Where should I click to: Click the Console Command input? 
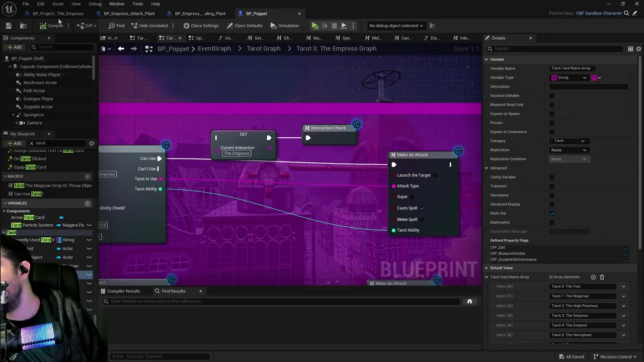(160, 356)
